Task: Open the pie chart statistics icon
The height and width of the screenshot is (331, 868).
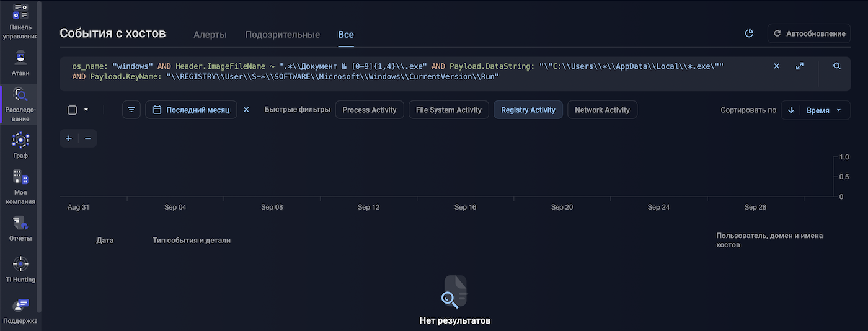Action: point(749,33)
